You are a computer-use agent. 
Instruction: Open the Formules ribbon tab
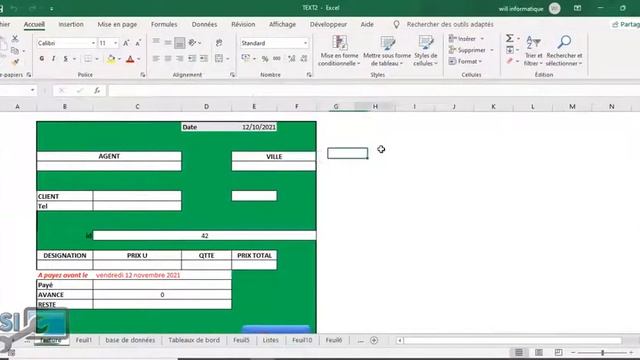pos(164,24)
